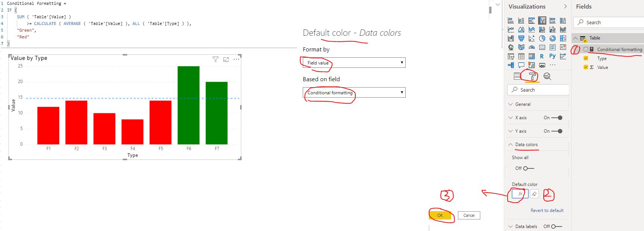
Task: Open the fx conditional formatting button
Action: [x=520, y=194]
